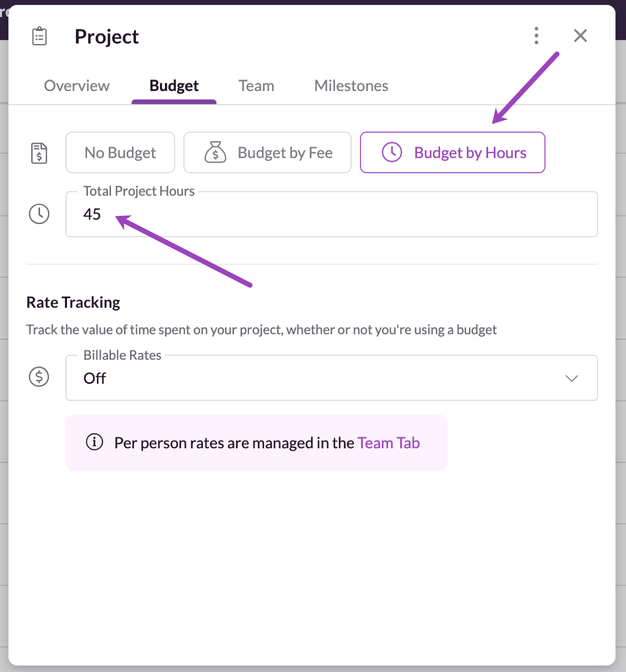Image resolution: width=626 pixels, height=672 pixels.
Task: Follow the Team Tab link
Action: [x=389, y=443]
